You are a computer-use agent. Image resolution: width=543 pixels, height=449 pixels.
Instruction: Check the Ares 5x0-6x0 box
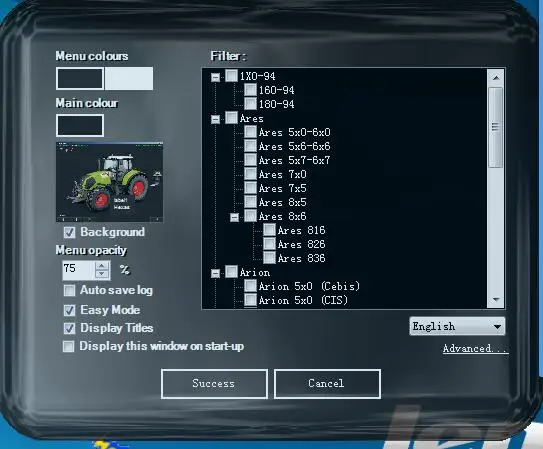250,132
